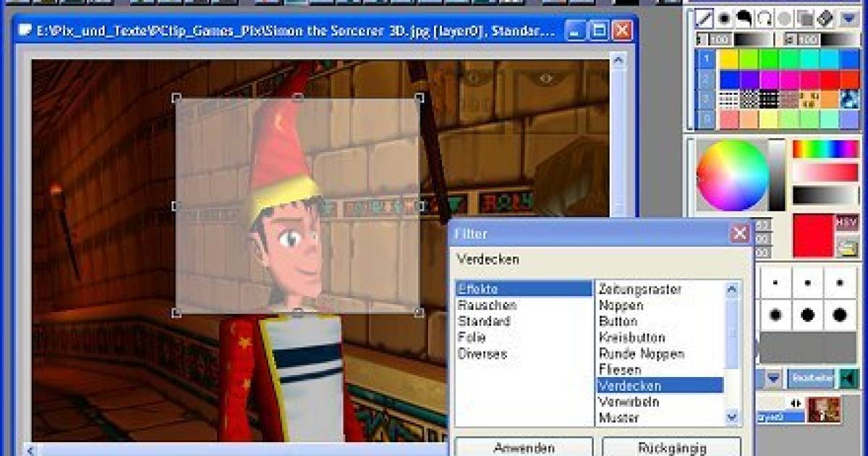The height and width of the screenshot is (456, 868).
Task: Click filter list scroll up arrow
Action: [x=732, y=289]
